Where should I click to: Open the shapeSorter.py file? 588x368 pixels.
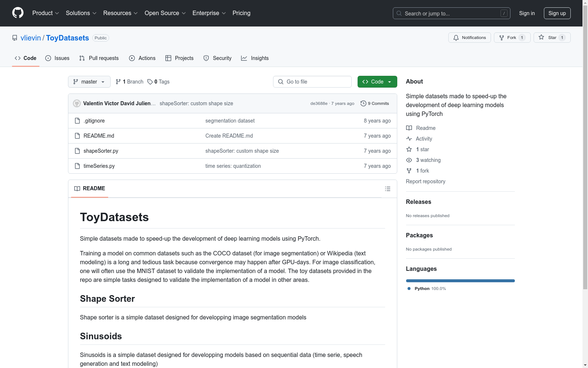coord(101,151)
